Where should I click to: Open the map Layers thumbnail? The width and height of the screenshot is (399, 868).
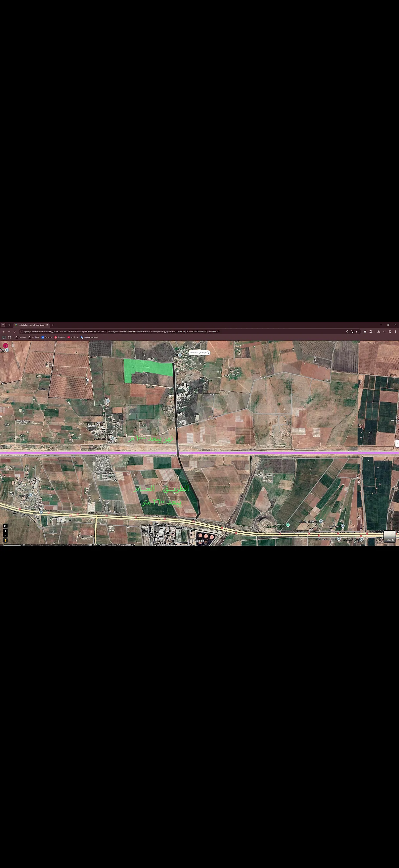coord(390,536)
